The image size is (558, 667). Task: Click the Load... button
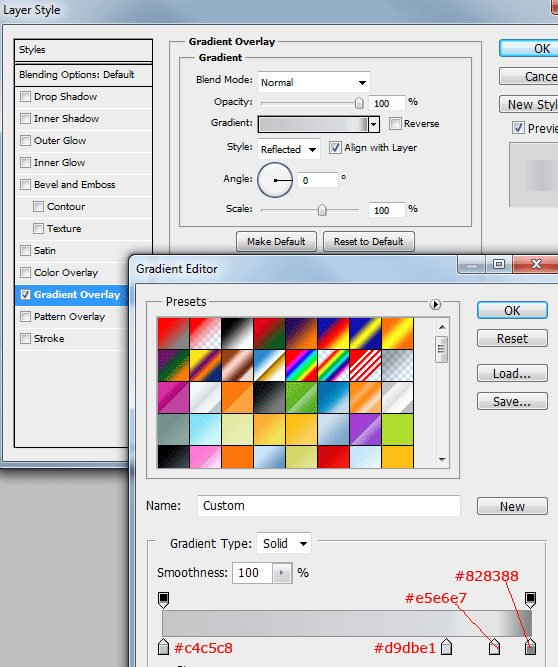point(512,373)
